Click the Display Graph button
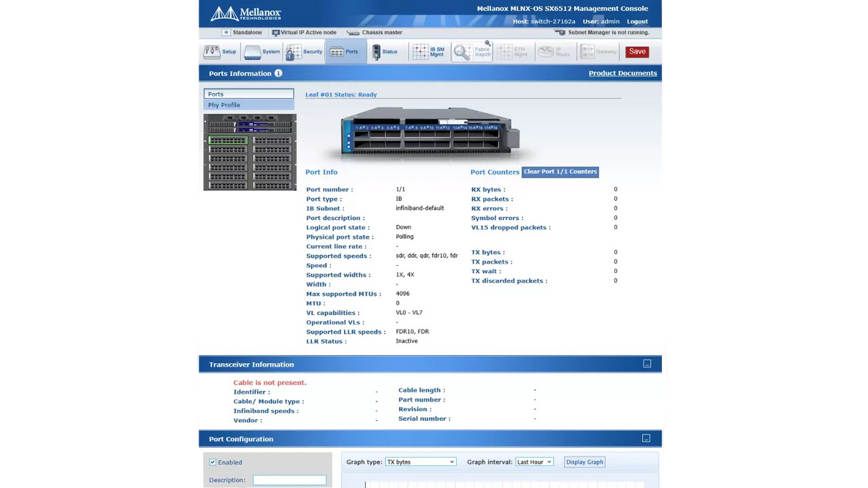 (585, 462)
